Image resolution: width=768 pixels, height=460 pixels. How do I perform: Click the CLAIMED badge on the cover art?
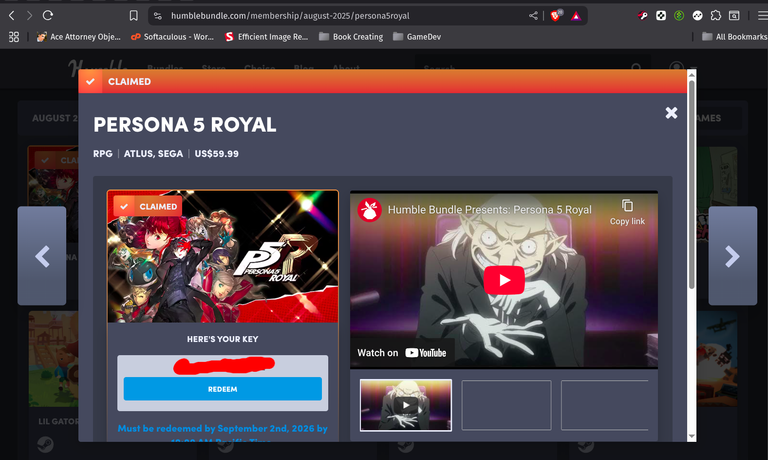click(147, 206)
